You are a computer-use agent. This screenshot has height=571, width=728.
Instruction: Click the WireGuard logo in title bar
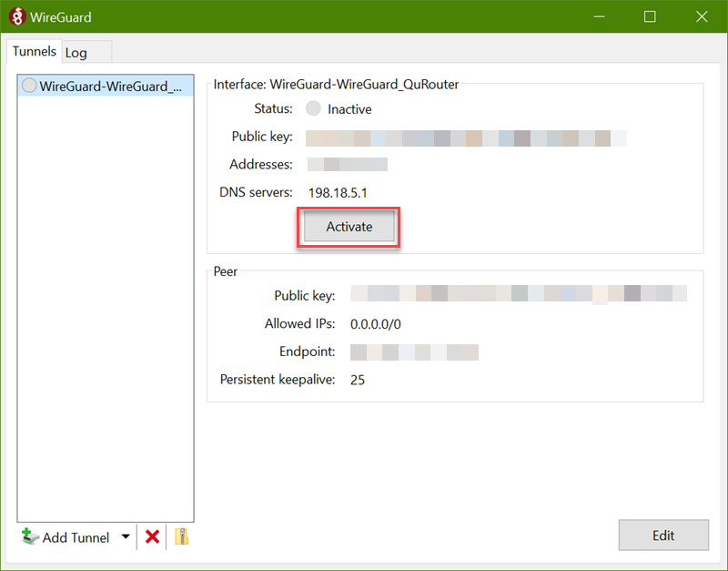(17, 16)
